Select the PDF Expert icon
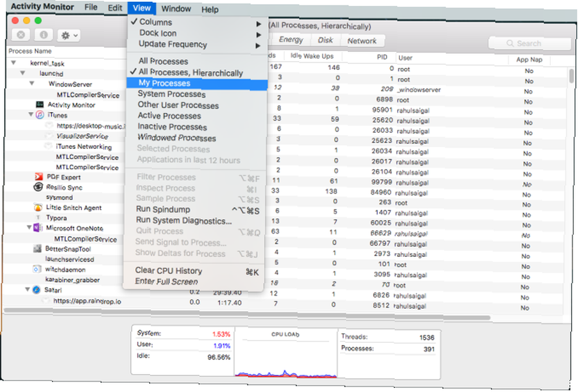This screenshot has height=392, width=578. pyautogui.click(x=39, y=177)
